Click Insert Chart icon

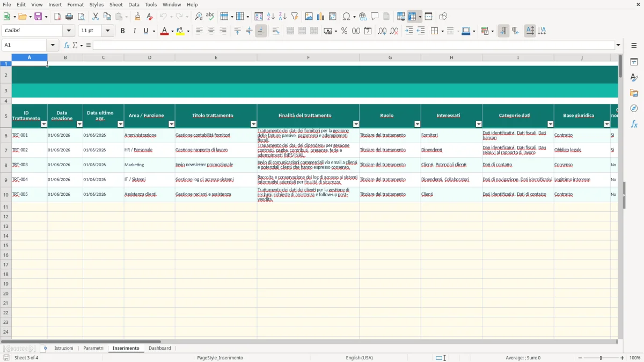(321, 17)
